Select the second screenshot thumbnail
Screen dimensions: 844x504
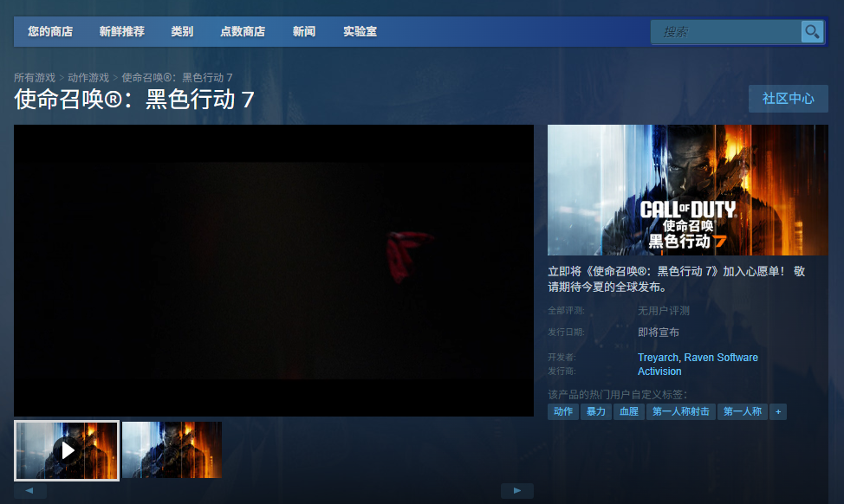[x=172, y=449]
